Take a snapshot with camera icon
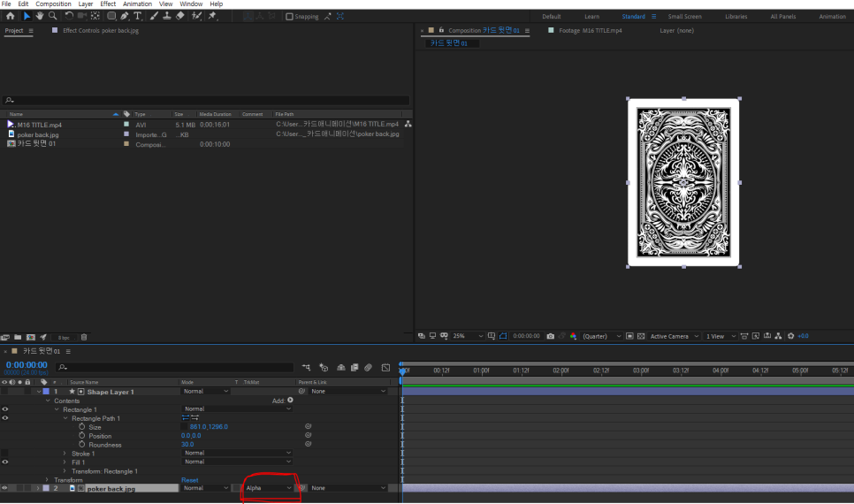 (551, 336)
